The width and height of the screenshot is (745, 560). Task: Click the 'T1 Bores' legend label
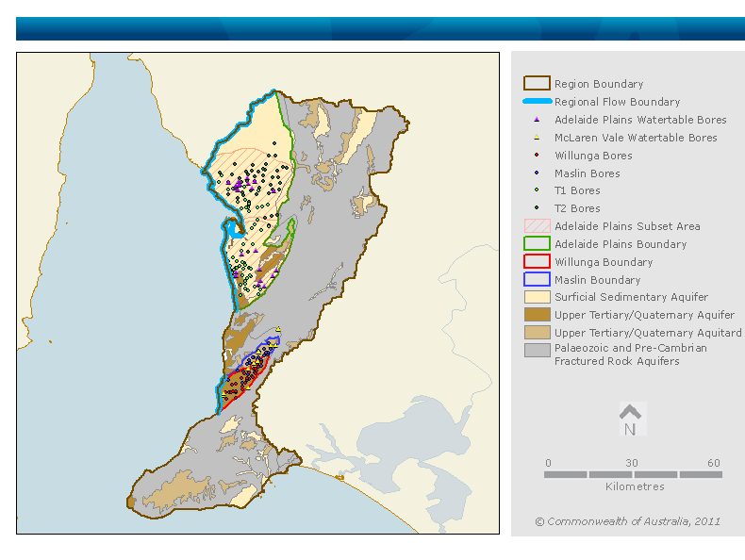point(577,190)
